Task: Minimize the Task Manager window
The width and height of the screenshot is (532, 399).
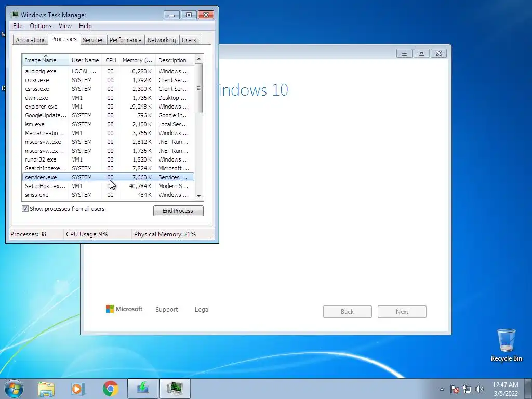Action: 171,15
